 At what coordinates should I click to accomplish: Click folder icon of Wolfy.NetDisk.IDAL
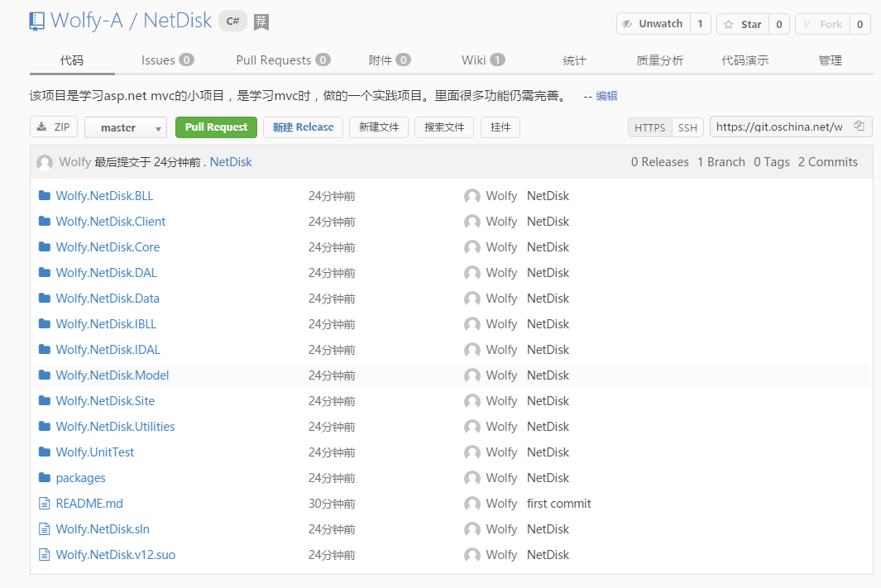click(45, 349)
